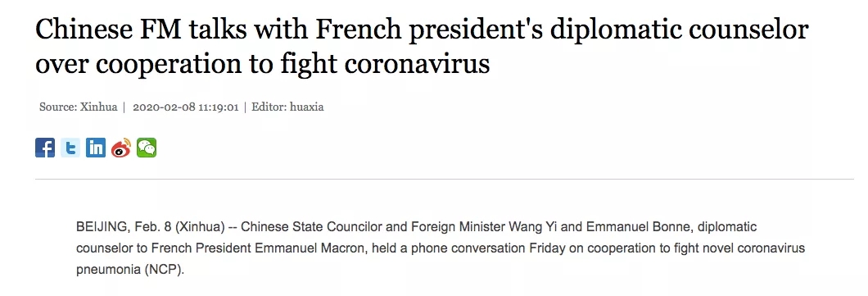
Task: Click the headline's first line about Chinese FM
Action: pos(422,30)
